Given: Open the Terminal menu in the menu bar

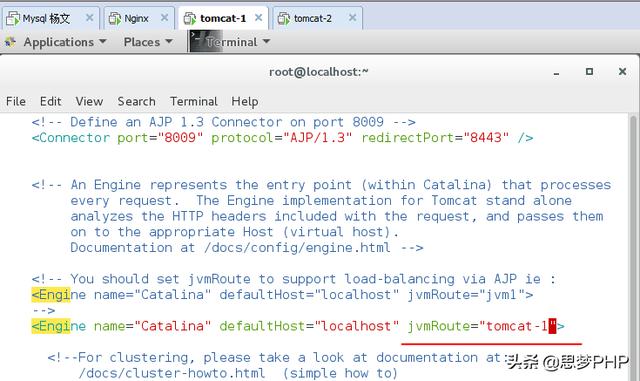Looking at the screenshot, I should pyautogui.click(x=194, y=101).
